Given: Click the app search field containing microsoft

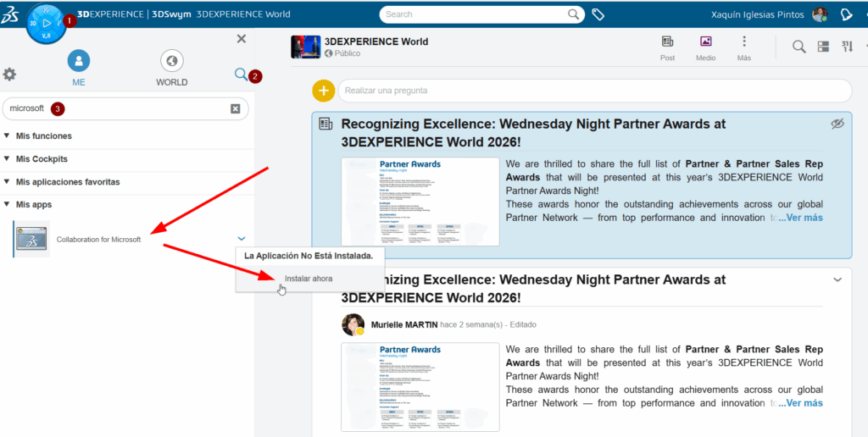Looking at the screenshot, I should 125,109.
